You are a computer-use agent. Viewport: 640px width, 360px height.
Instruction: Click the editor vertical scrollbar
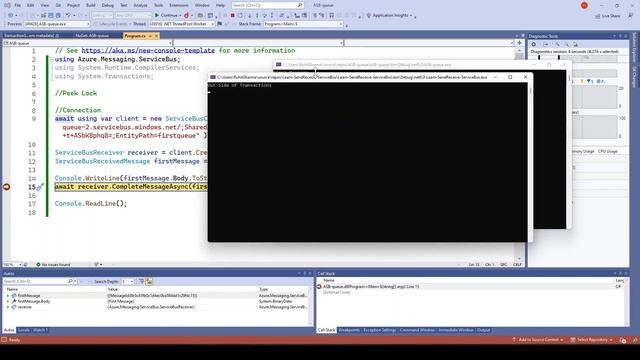coord(519,153)
